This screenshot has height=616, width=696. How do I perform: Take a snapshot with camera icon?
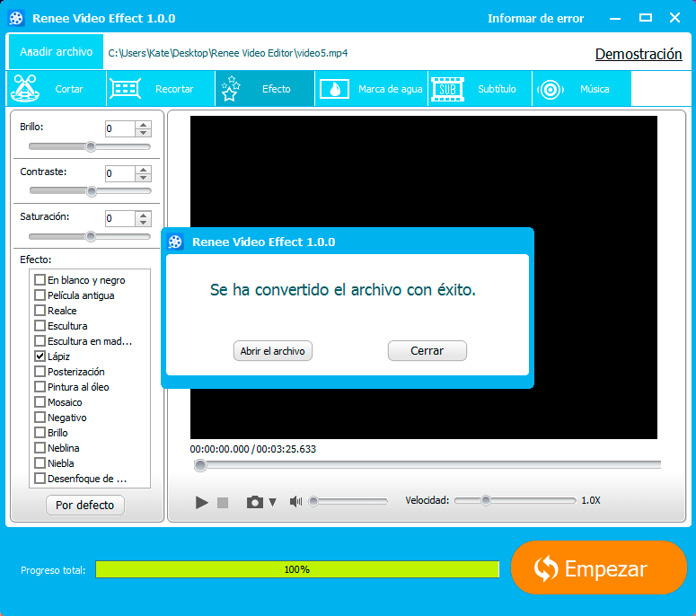[x=255, y=502]
